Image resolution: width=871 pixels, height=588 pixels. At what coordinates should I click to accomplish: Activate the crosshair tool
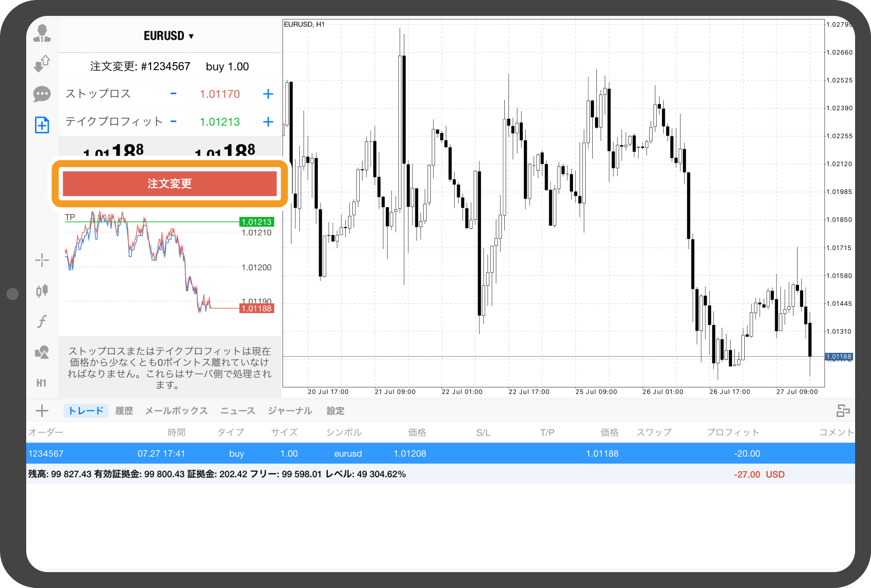(42, 260)
